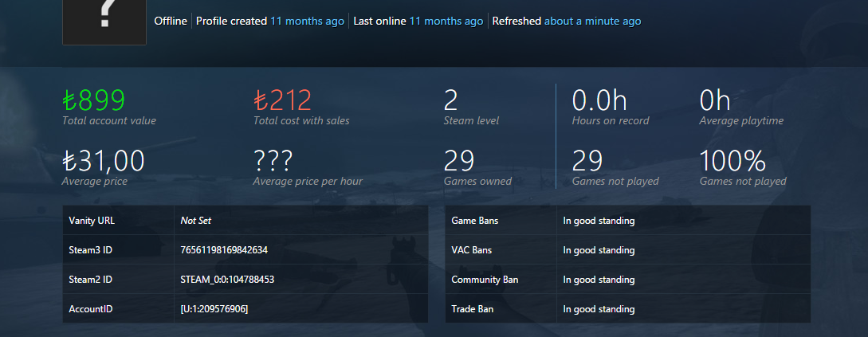Click the 'Games owned' label
This screenshot has height=337, width=868.
click(x=477, y=181)
